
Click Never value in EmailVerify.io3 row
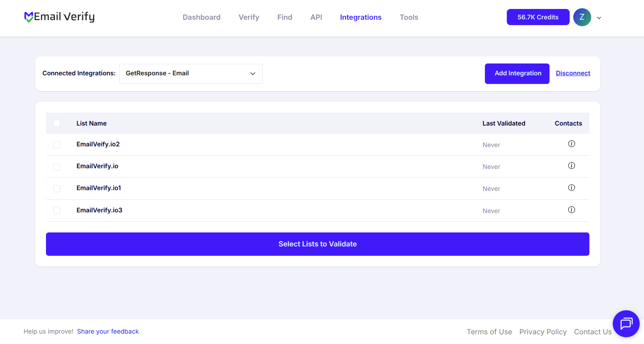pyautogui.click(x=491, y=211)
